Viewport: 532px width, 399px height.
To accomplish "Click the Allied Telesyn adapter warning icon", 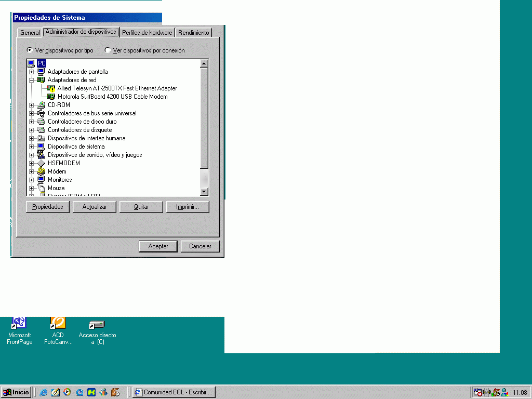I will [x=51, y=88].
